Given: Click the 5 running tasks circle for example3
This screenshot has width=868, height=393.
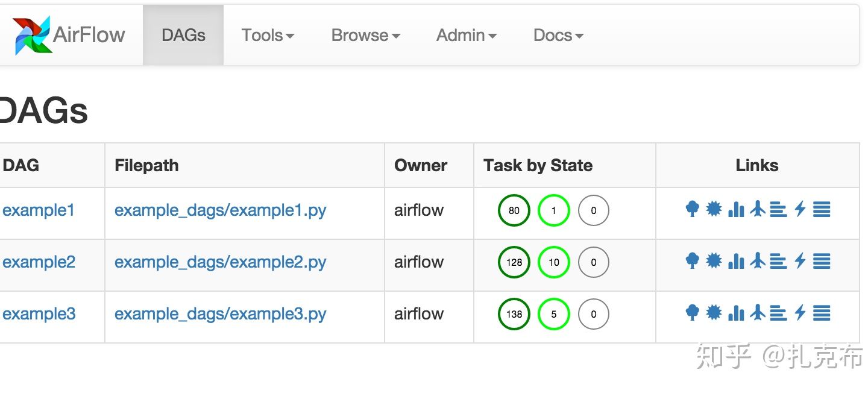Looking at the screenshot, I should click(x=553, y=314).
